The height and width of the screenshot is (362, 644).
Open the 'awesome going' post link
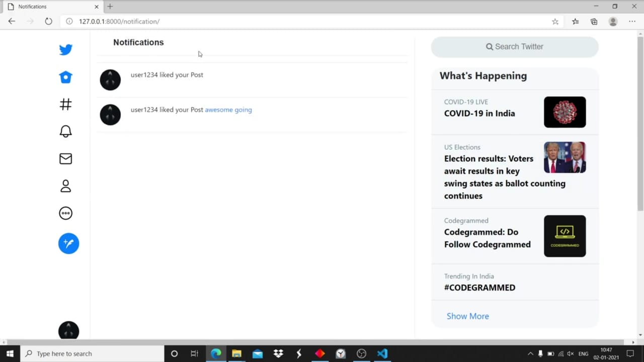click(x=228, y=110)
